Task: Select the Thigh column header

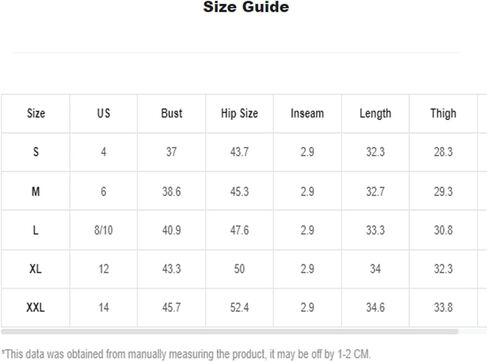Action: pos(443,114)
